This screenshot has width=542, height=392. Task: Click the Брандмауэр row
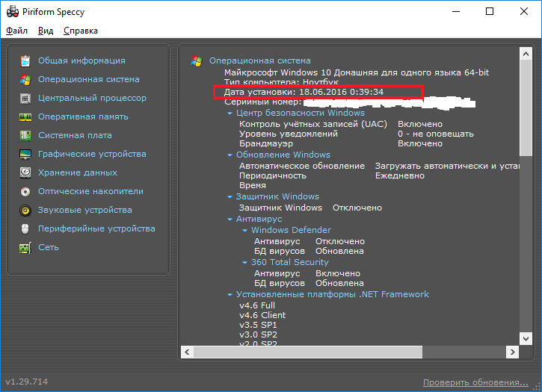341,143
